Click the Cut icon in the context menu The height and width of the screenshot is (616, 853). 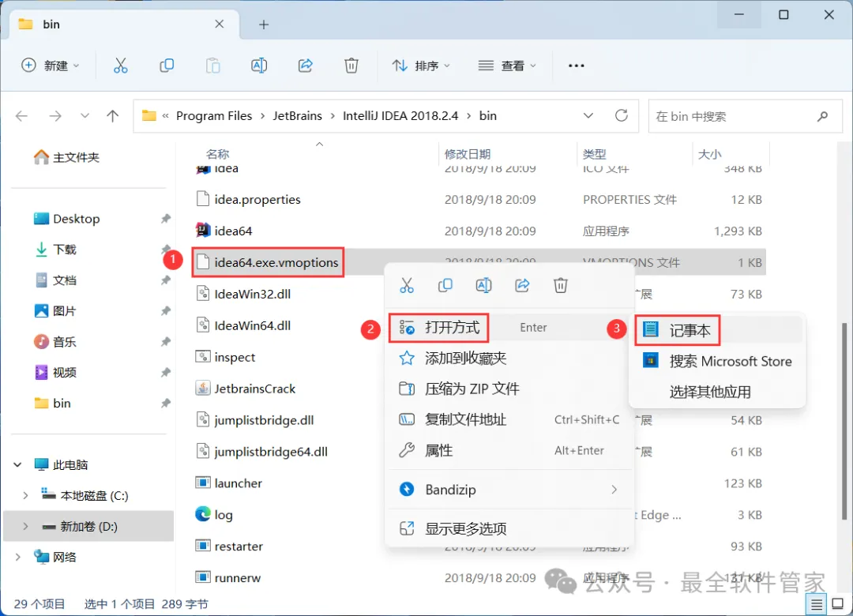click(x=407, y=285)
